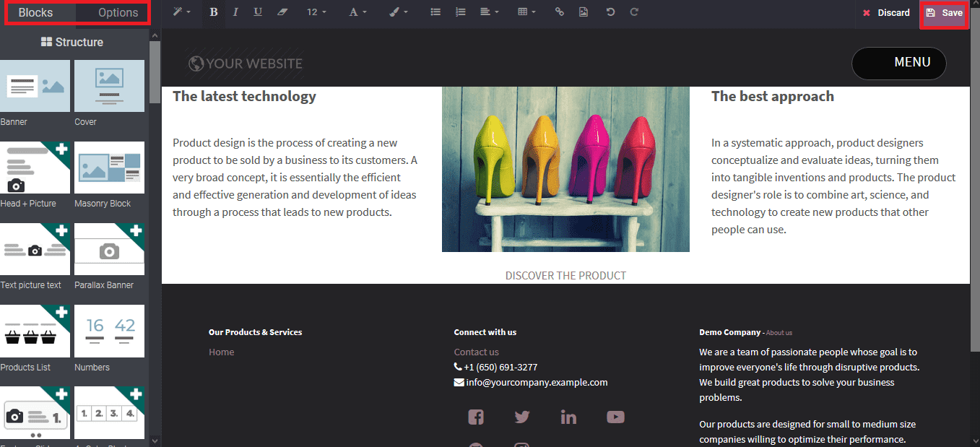The height and width of the screenshot is (447, 980).
Task: Click the DISCOVER THE PRODUCT link
Action: [565, 276]
